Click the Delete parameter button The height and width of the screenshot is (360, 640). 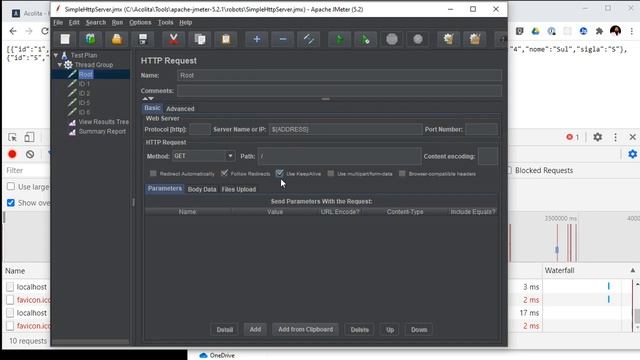click(x=360, y=329)
